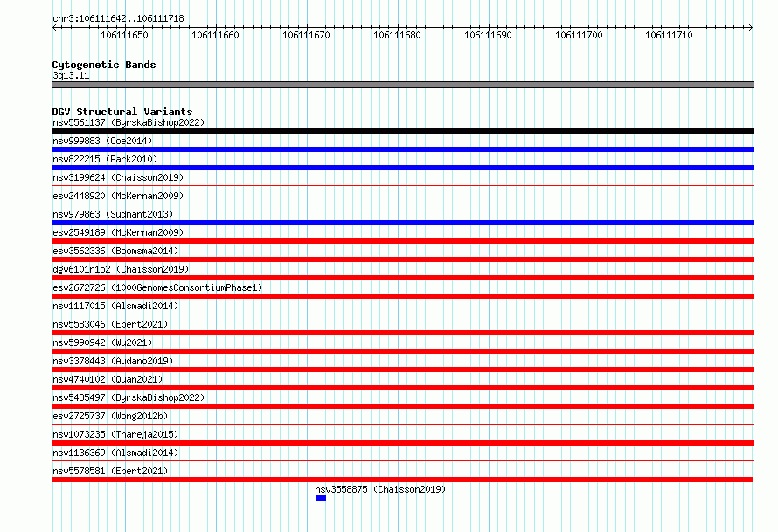Select the gray 3q13.11 cytogenetic band bar
The image size is (778, 532).
coord(402,85)
